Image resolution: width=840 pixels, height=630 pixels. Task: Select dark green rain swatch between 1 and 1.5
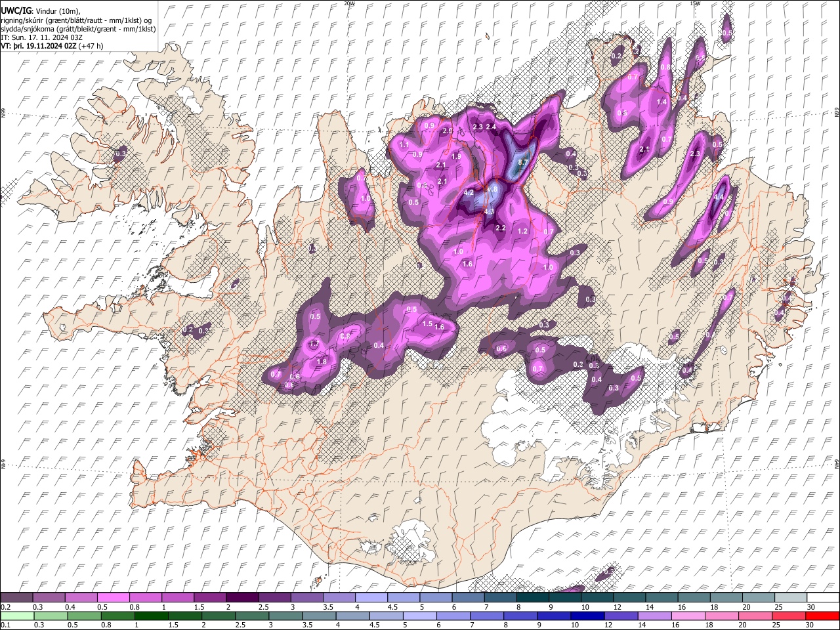click(x=152, y=616)
